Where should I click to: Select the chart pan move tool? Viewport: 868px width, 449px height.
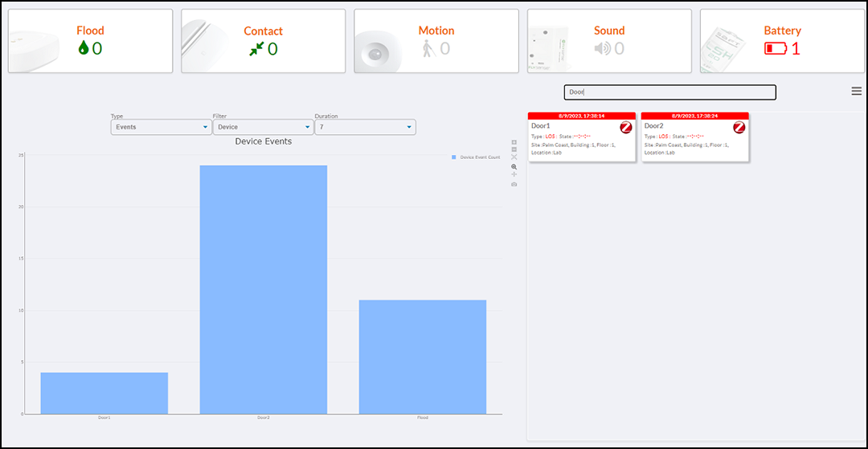point(514,174)
